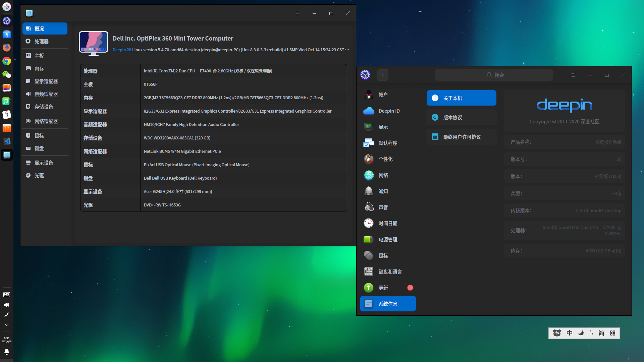644x362 pixels.
Task: Click the Firefox icon in dock
Action: point(7,47)
